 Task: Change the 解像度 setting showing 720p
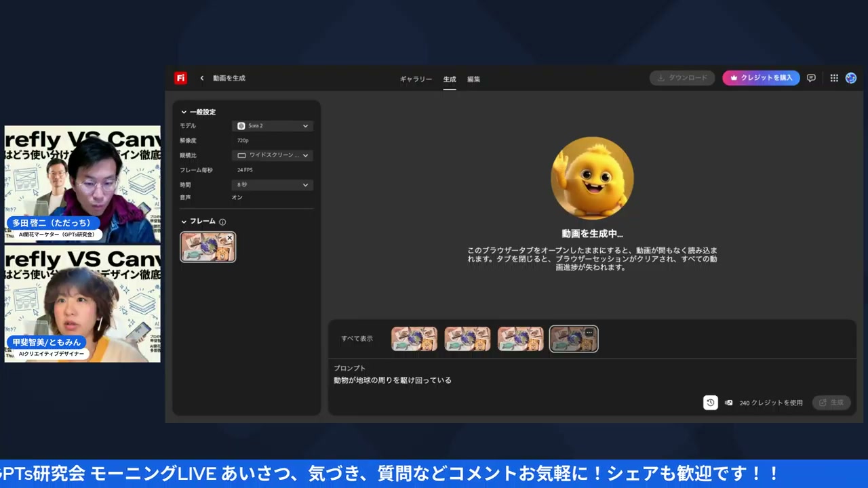(243, 140)
